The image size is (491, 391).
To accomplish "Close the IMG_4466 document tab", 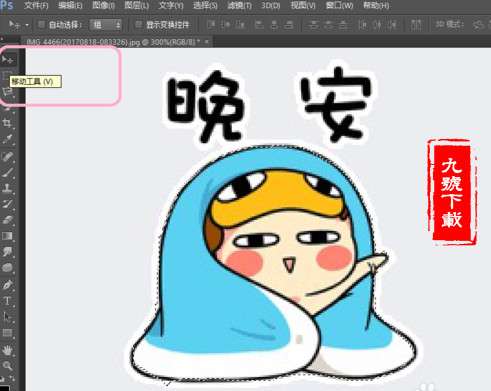I will [207, 42].
